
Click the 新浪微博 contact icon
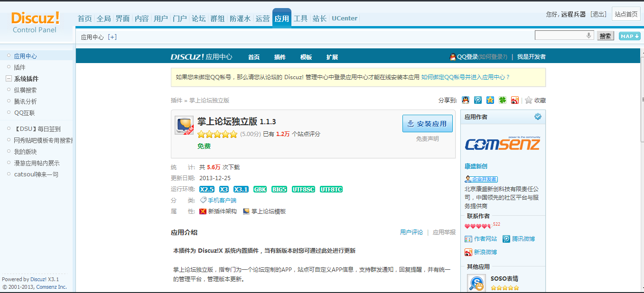click(468, 252)
